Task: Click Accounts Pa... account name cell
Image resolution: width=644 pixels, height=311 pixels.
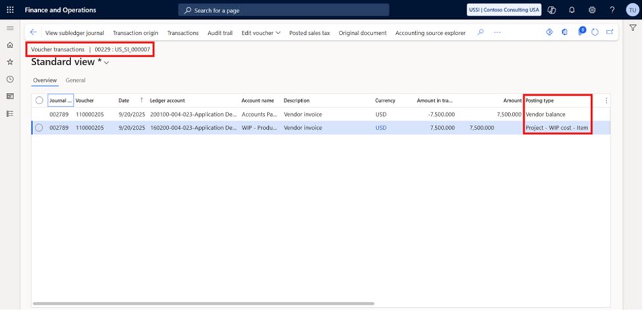Action: tap(260, 115)
